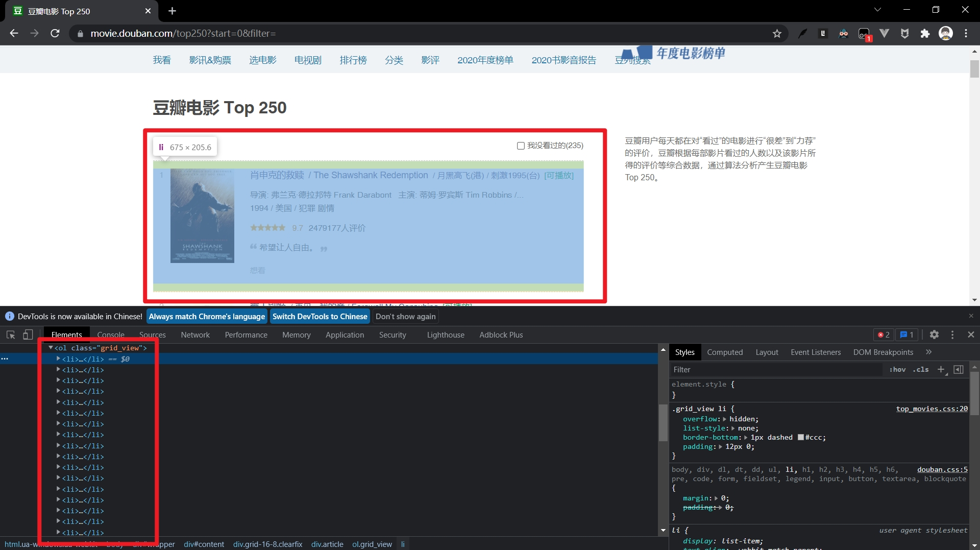Click the #ccc border color swatch
The image size is (980, 550).
click(x=801, y=438)
